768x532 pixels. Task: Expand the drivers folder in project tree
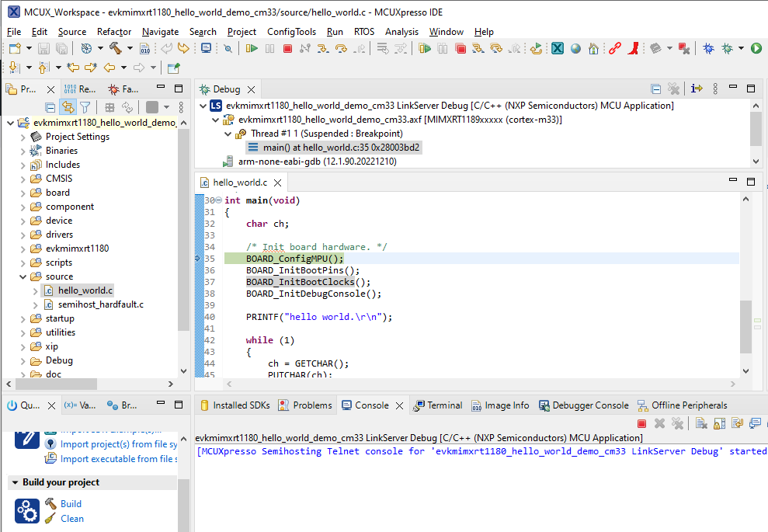(x=23, y=235)
